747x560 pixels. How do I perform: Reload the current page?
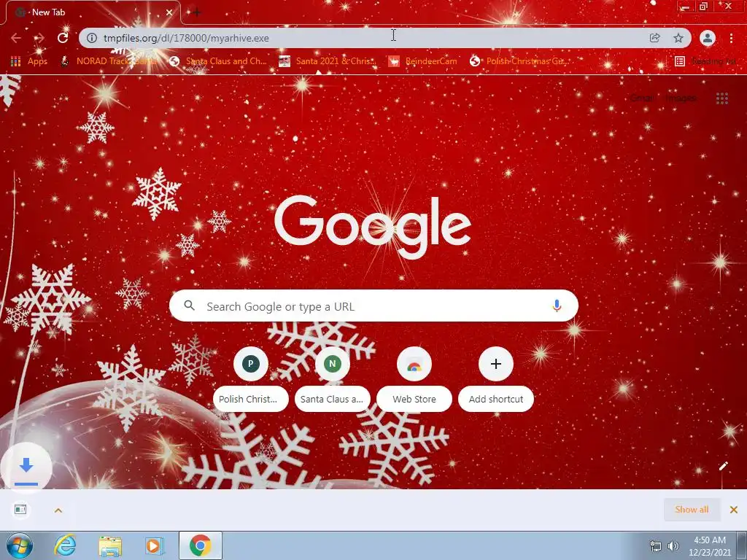[x=63, y=38]
